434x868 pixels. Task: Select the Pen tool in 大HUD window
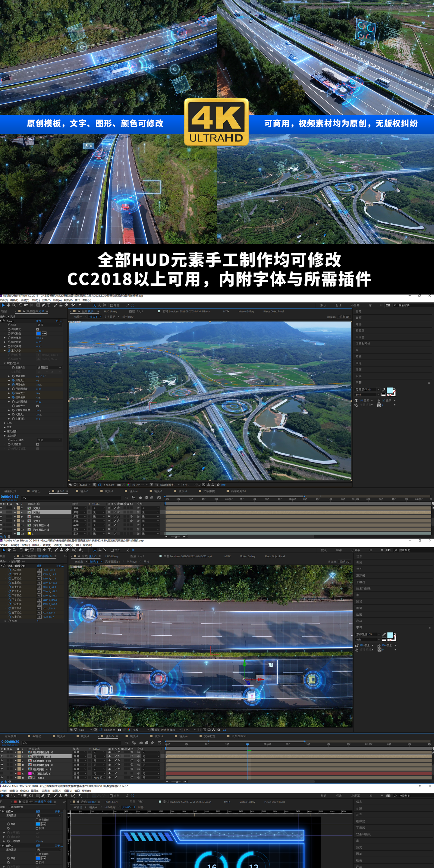coord(43,796)
